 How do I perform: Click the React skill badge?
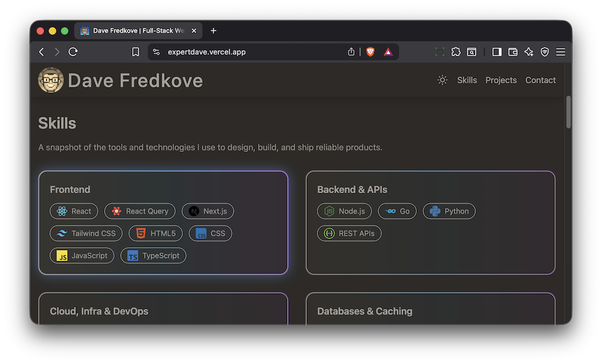click(x=73, y=211)
